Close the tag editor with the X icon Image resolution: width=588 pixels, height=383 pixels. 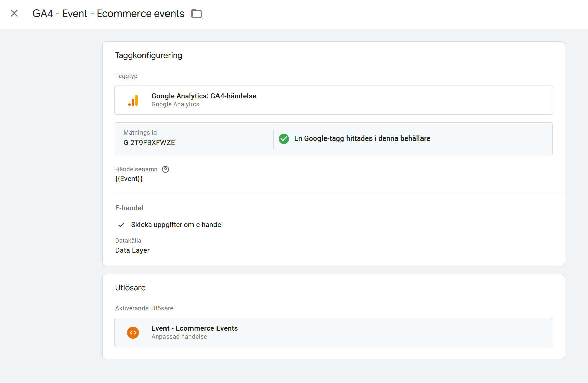pos(14,14)
